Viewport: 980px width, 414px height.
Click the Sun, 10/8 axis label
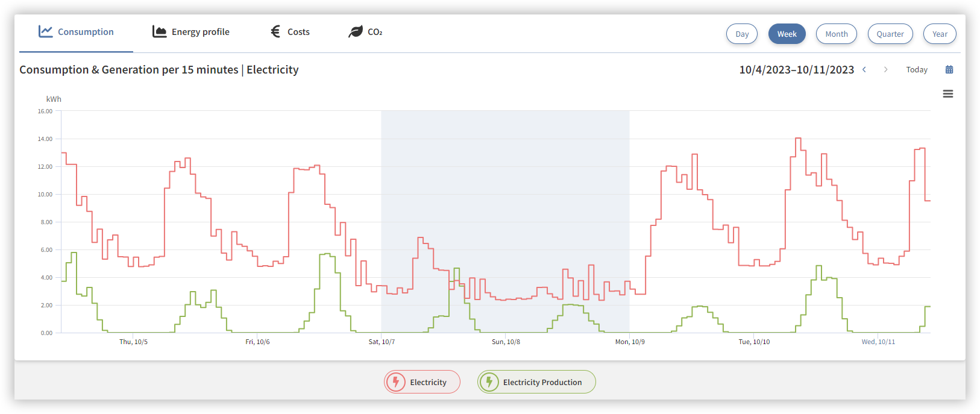506,342
